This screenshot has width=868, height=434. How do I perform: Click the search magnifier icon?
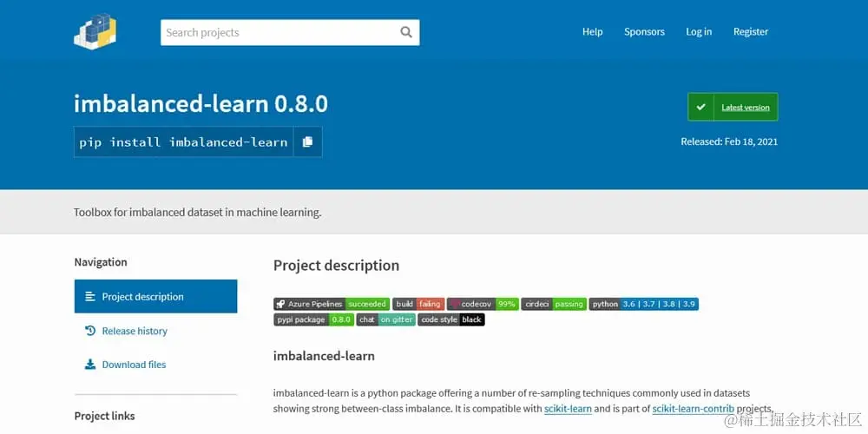pyautogui.click(x=406, y=32)
